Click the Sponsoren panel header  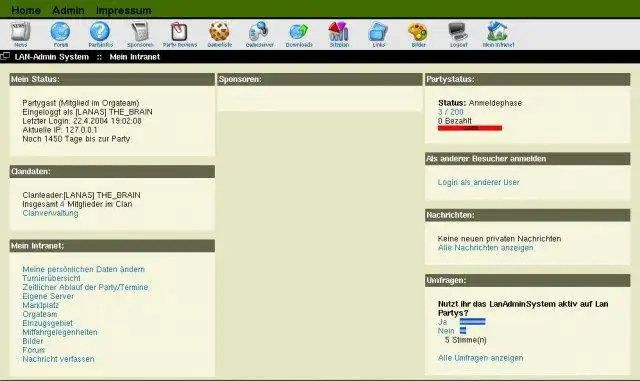pos(320,79)
